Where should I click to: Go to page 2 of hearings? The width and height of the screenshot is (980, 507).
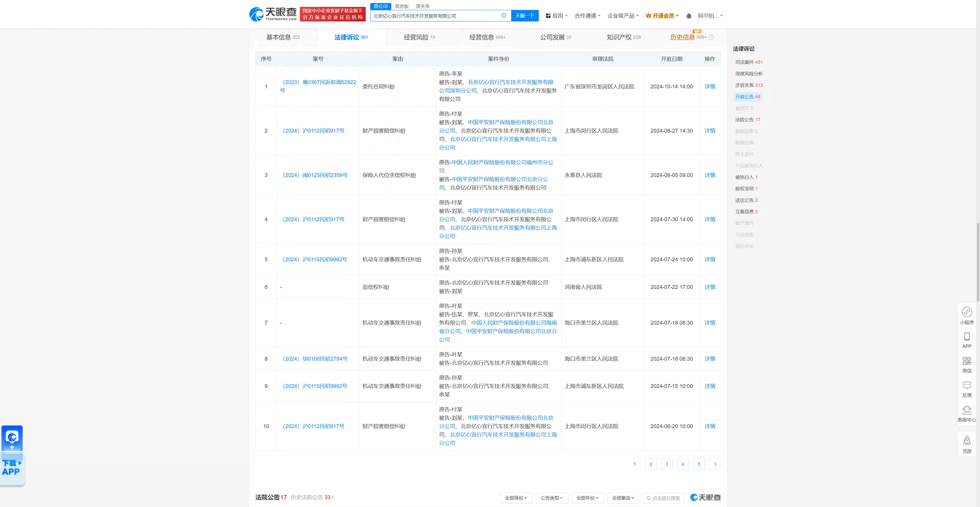(651, 464)
